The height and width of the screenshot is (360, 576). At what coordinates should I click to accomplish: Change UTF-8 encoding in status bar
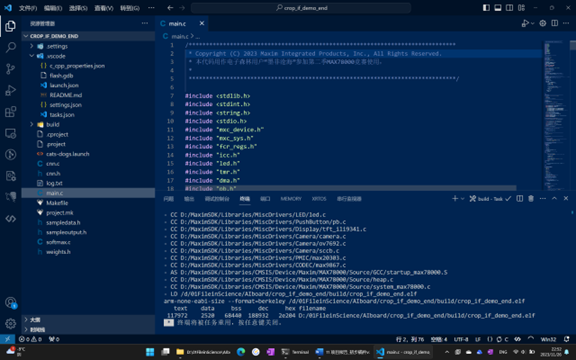click(x=461, y=339)
